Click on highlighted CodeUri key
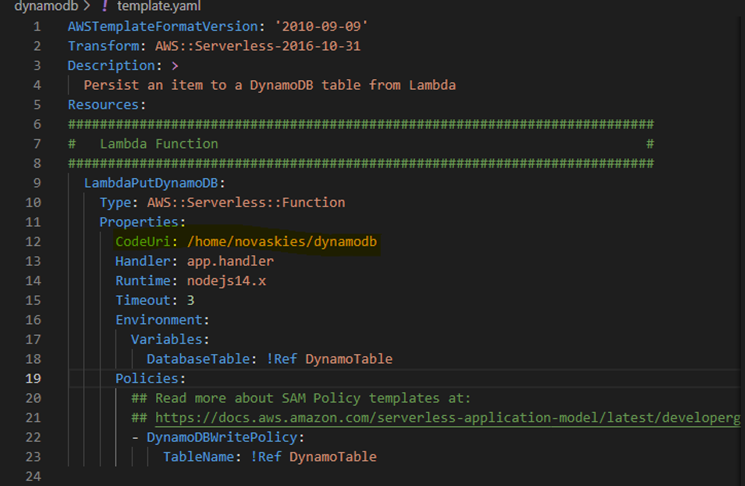 tap(143, 242)
